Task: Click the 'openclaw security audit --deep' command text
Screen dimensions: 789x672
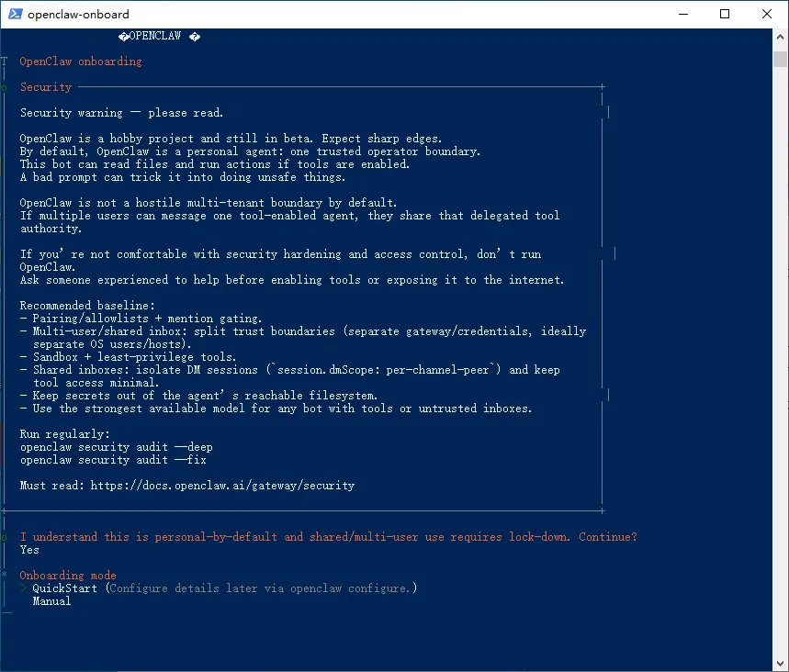Action: pyautogui.click(x=117, y=447)
